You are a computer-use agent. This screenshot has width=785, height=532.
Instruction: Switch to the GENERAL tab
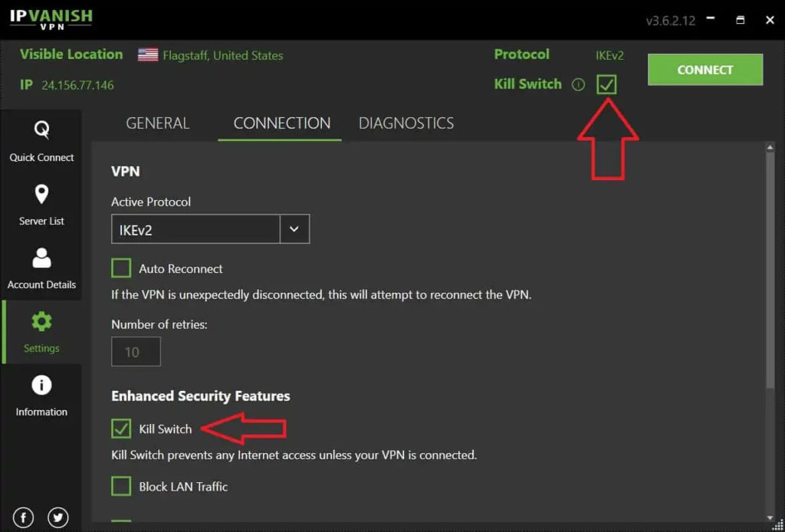click(157, 123)
